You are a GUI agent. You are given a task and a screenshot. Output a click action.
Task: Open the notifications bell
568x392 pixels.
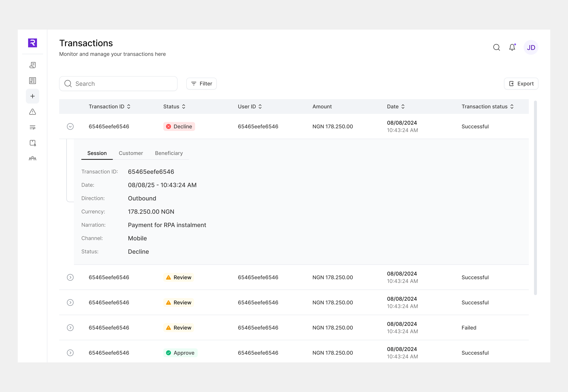512,47
